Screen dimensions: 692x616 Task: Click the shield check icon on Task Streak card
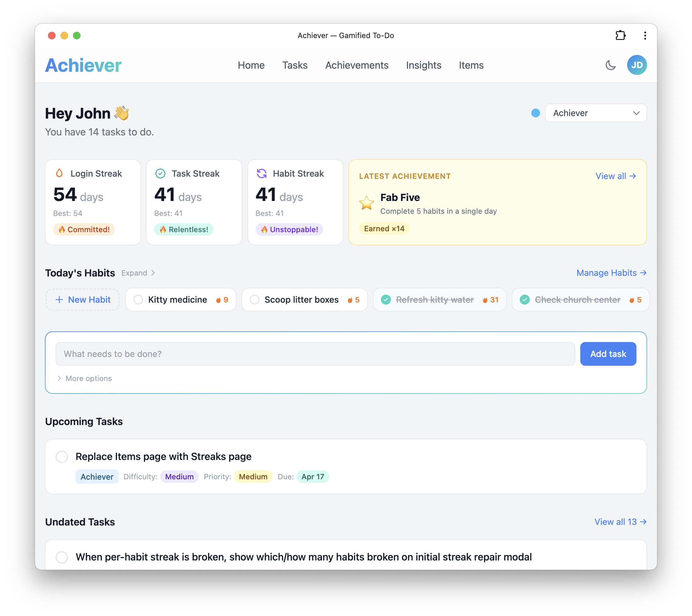[160, 173]
